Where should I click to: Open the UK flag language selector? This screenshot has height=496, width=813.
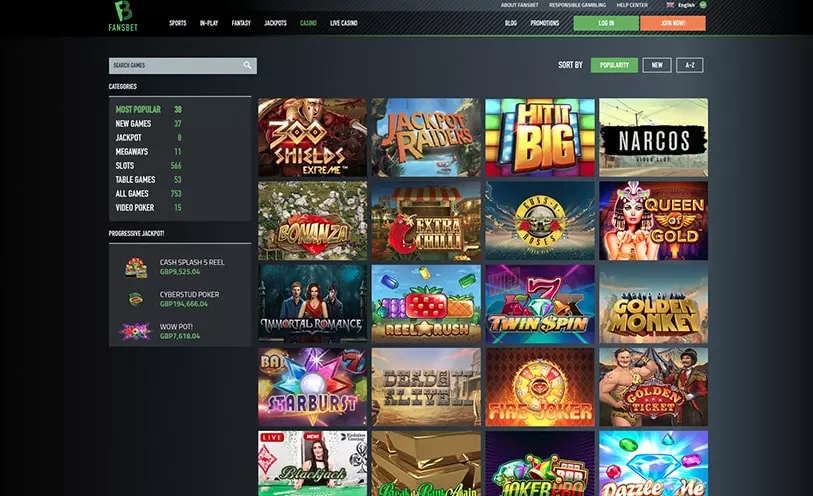pos(685,5)
